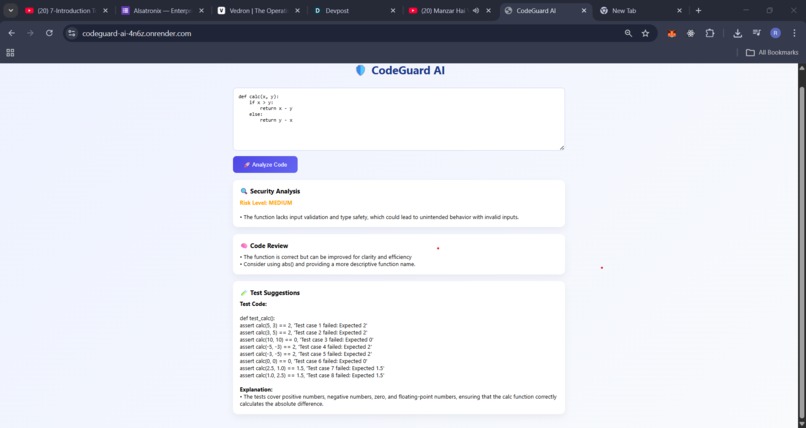Switch to the 7-Introduction YouTube tab
This screenshot has height=428, width=806.
point(66,10)
